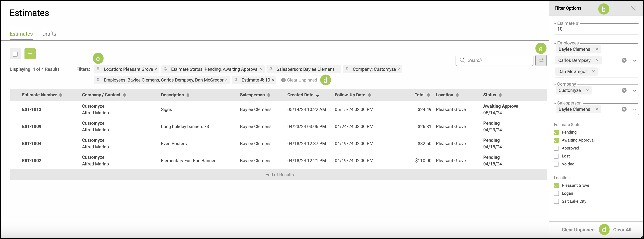644x239 pixels.
Task: Toggle the select all estimates checkbox
Action: pos(15,54)
